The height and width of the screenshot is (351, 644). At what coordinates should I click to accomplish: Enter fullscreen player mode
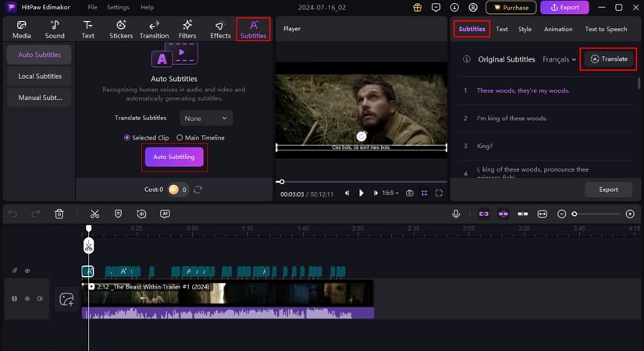click(439, 193)
